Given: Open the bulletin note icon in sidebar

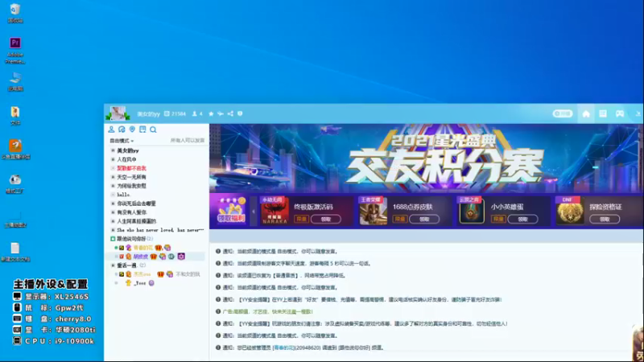Looking at the screenshot, I should click(142, 130).
